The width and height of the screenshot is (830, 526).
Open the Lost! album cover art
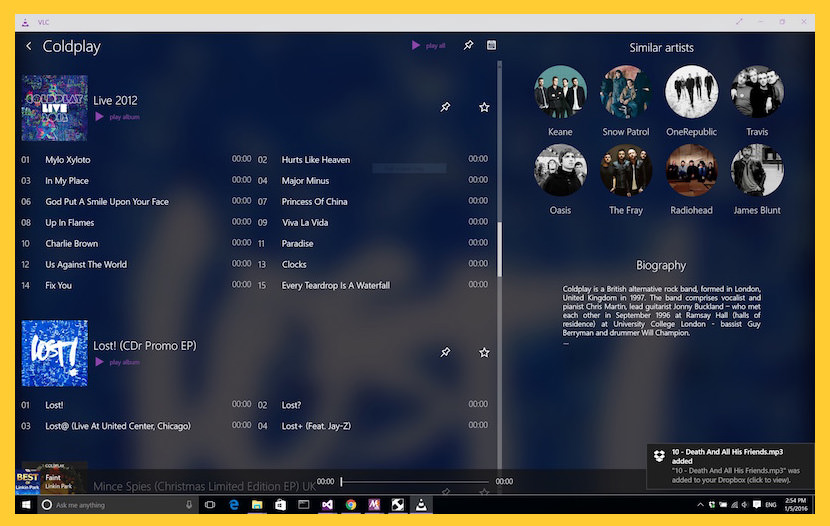55,353
